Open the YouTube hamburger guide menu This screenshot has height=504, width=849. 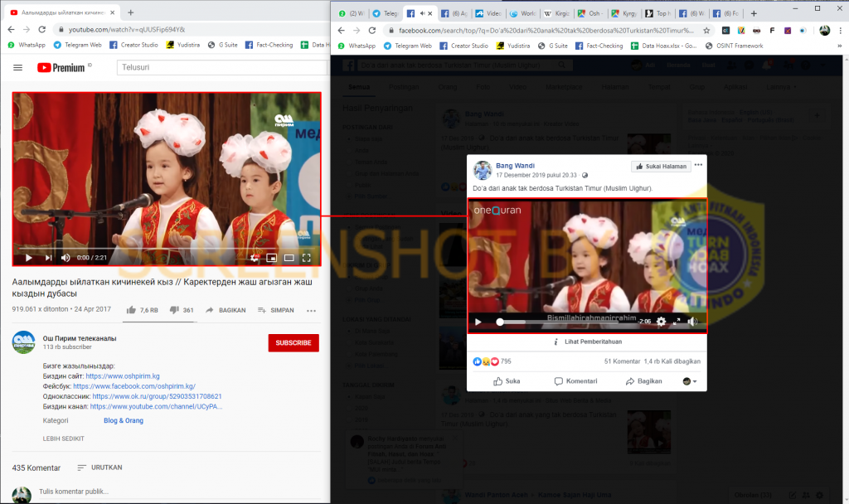[x=18, y=68]
